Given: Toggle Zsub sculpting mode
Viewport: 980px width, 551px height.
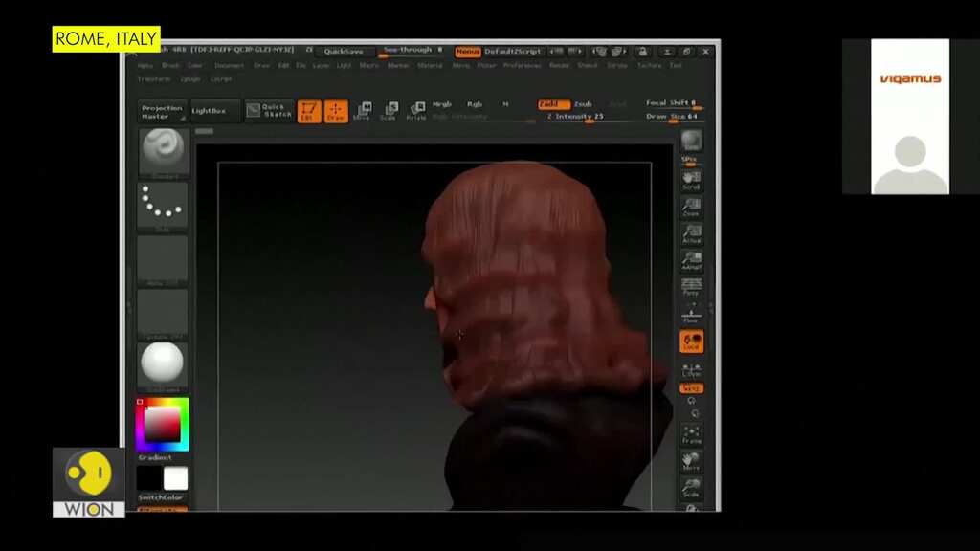Looking at the screenshot, I should pyautogui.click(x=583, y=104).
